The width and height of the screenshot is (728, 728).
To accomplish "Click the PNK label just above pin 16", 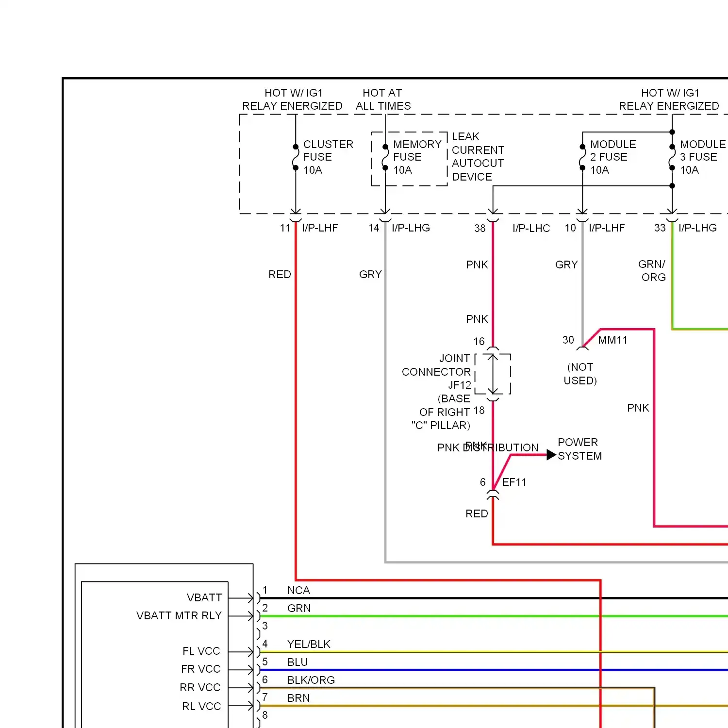I will pos(477,319).
